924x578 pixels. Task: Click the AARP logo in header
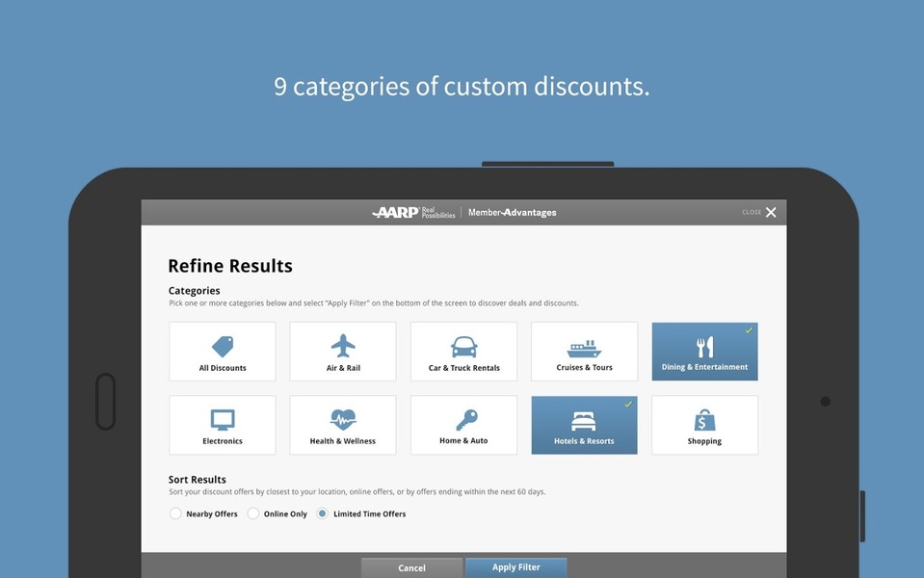pos(413,212)
